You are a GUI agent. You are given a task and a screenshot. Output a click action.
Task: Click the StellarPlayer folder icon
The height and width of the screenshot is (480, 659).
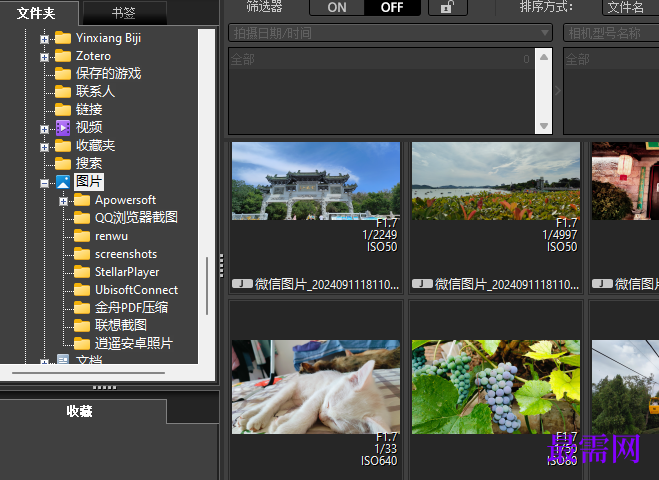[x=82, y=272]
